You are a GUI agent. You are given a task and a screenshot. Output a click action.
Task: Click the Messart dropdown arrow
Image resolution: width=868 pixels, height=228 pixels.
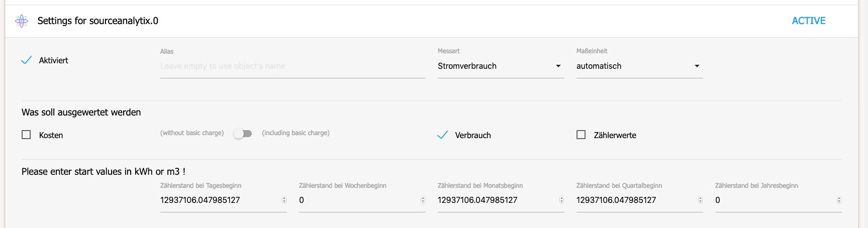[x=558, y=66]
